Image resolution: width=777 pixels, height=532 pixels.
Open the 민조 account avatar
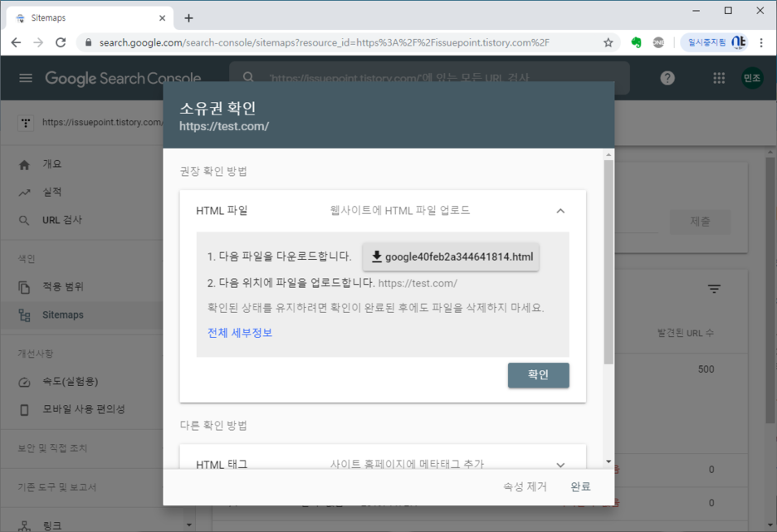coord(752,78)
